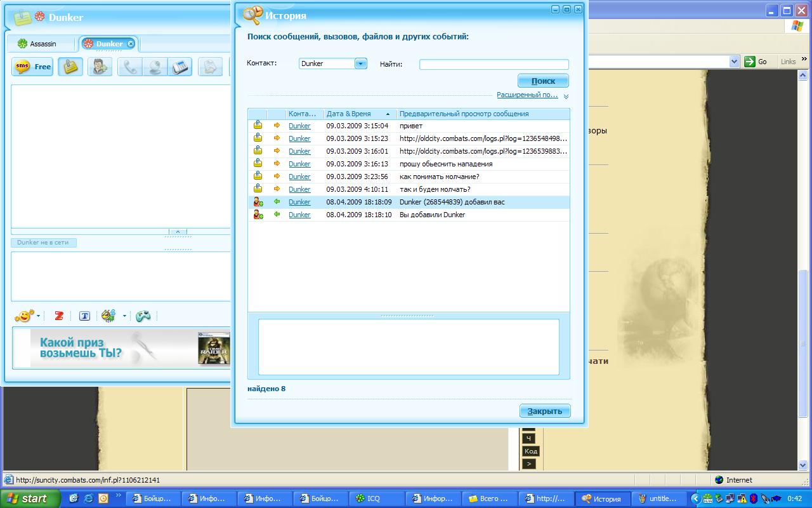
Task: Start a video call with the webcam icon
Action: tap(155, 67)
